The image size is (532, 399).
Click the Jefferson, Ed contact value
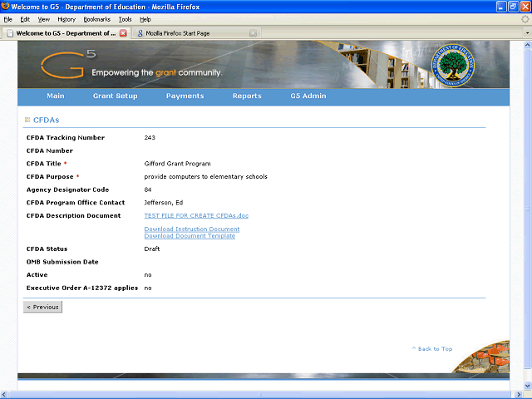pyautogui.click(x=164, y=203)
